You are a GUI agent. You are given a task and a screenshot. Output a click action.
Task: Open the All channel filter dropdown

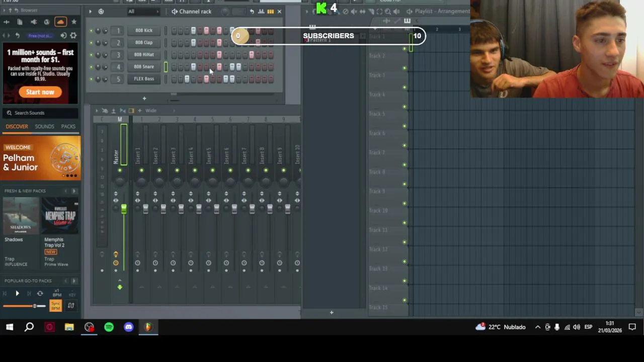point(143,12)
